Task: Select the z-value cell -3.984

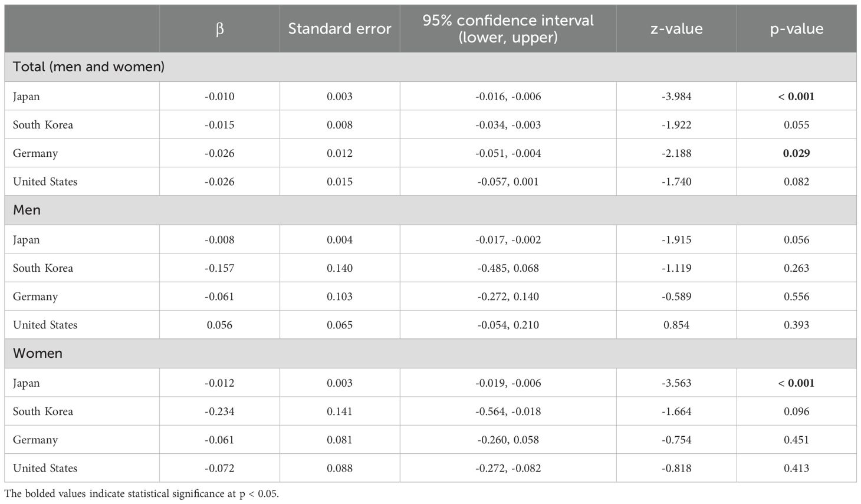Action: pos(676,96)
